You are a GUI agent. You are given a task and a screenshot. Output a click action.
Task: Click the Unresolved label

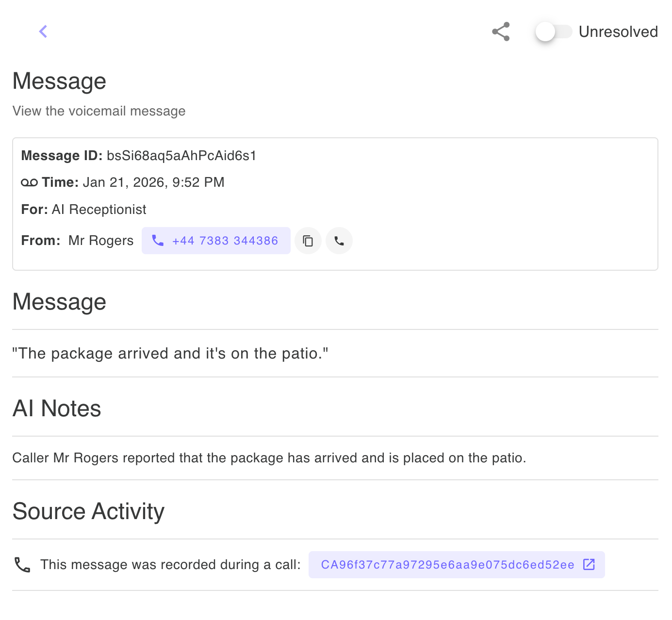point(618,32)
